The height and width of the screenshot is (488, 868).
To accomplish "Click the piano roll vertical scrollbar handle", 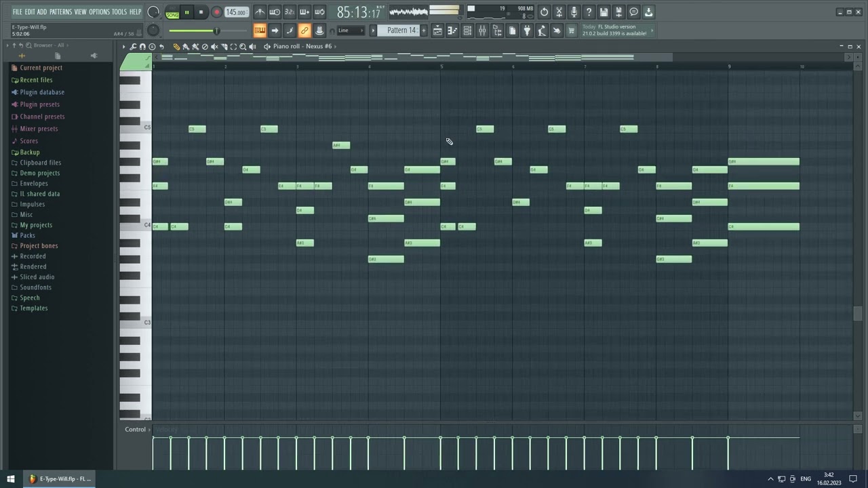I will point(858,314).
